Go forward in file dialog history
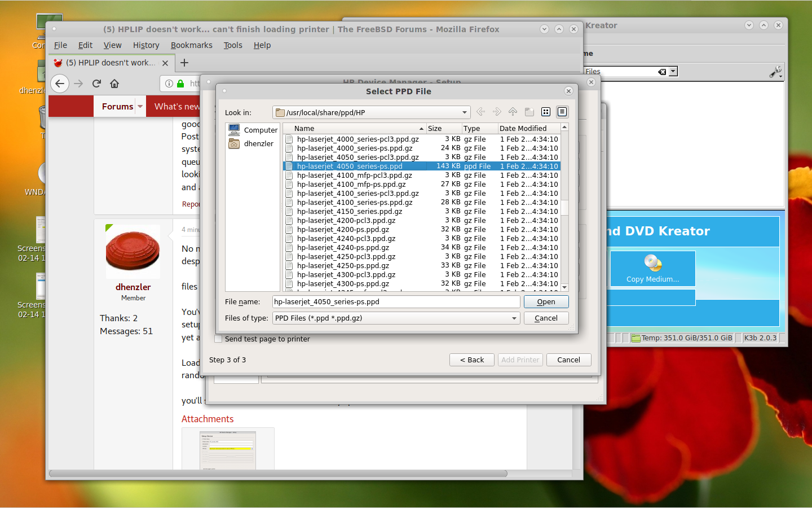Screen dimensions: 812x508 coord(497,112)
